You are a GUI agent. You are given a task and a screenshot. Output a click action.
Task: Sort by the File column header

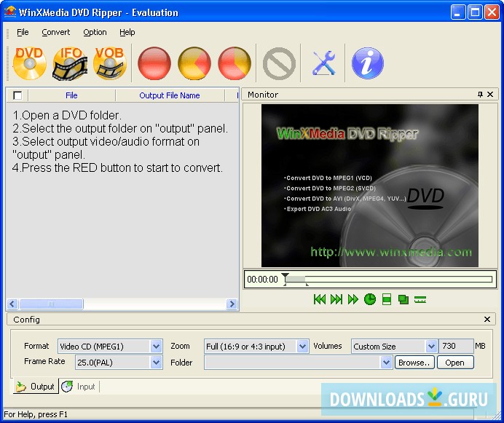pos(71,95)
